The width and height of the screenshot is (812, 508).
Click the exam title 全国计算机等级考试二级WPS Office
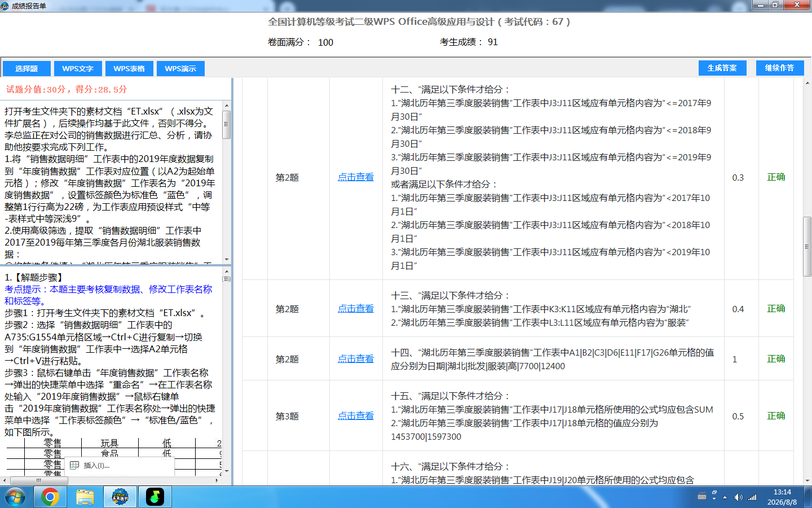(x=419, y=22)
